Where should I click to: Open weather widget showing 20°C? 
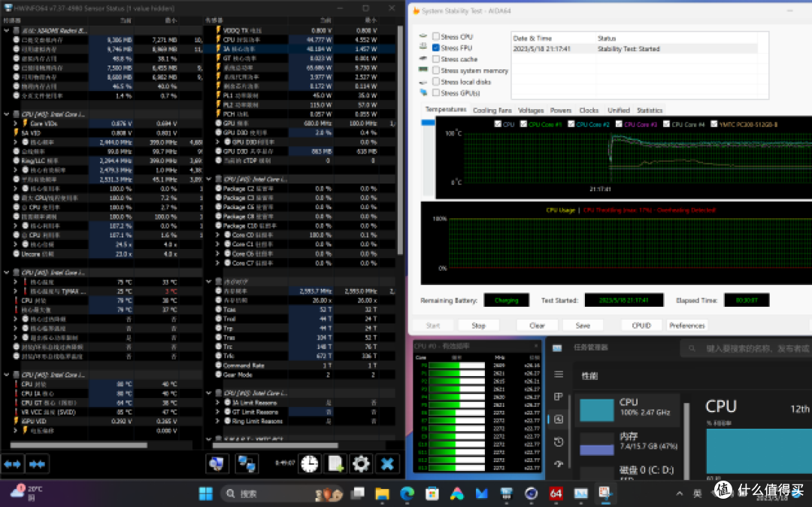(x=26, y=493)
